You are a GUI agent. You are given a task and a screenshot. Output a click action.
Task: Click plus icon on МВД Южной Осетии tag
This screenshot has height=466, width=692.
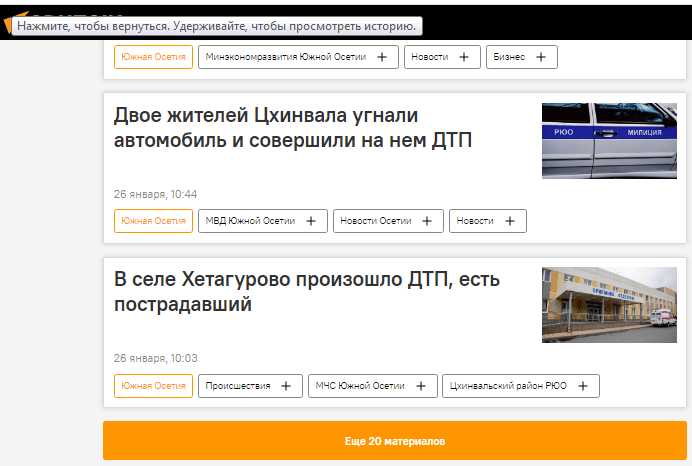(x=310, y=221)
